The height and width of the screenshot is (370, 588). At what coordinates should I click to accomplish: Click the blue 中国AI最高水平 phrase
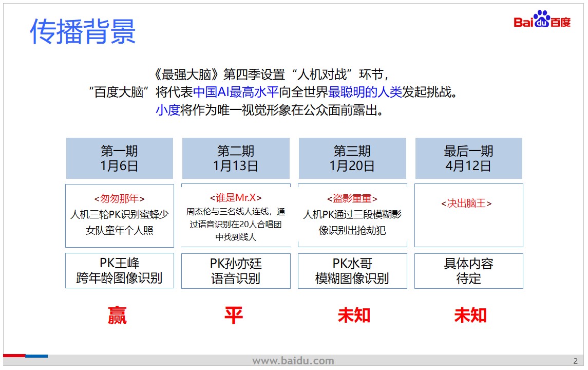coord(236,92)
